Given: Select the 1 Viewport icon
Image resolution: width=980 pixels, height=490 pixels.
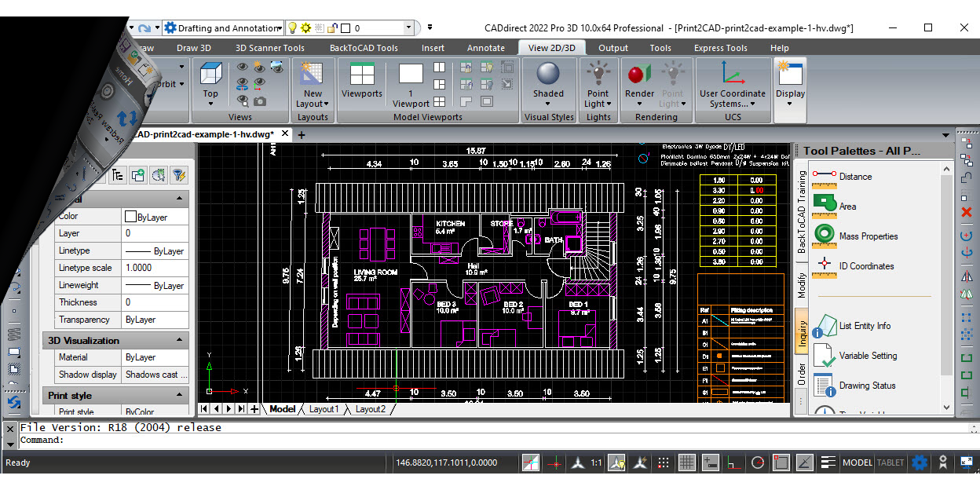Looking at the screenshot, I should pos(411,75).
